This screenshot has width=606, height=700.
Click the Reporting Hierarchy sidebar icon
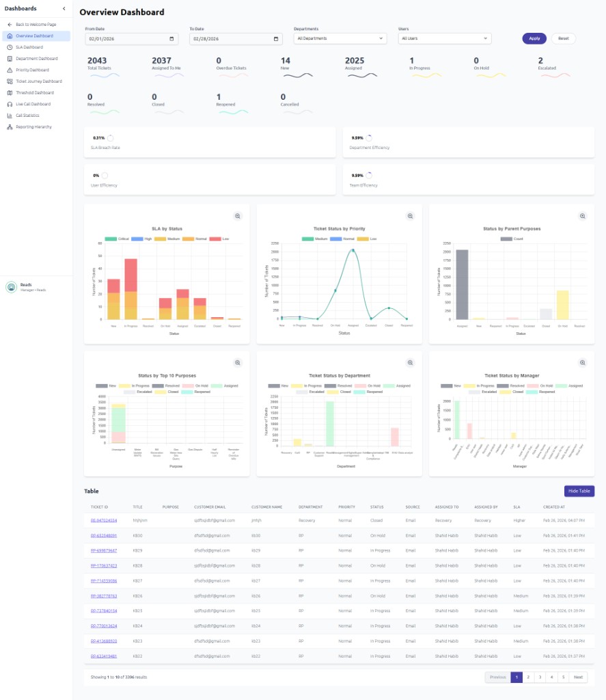tap(10, 127)
